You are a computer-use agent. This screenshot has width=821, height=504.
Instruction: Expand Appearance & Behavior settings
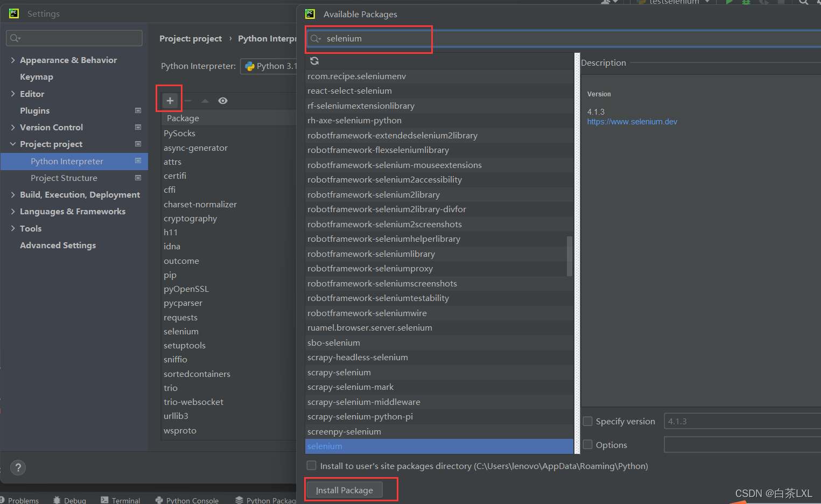point(13,60)
